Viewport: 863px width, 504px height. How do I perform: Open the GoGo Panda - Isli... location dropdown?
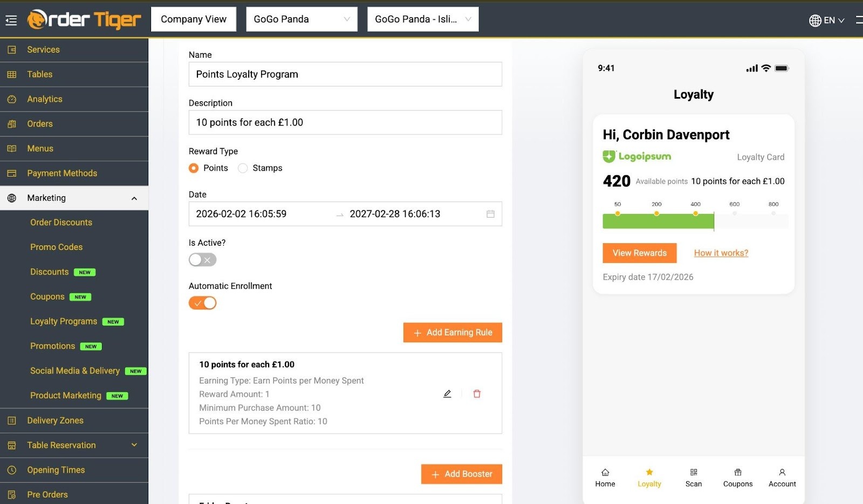(x=423, y=19)
